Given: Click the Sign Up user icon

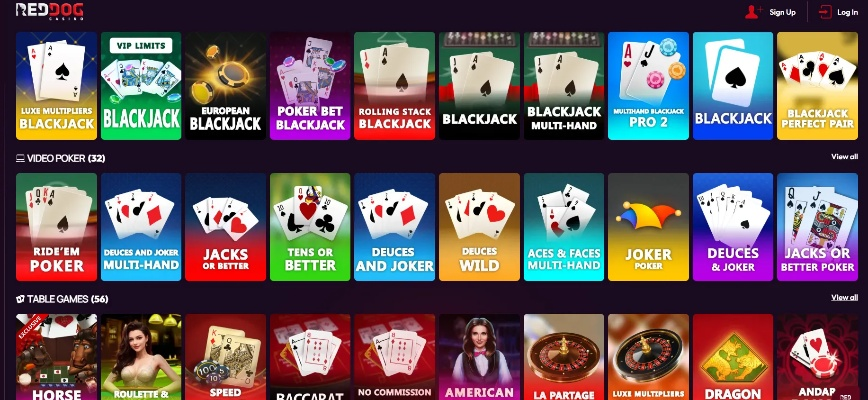Looking at the screenshot, I should (x=753, y=12).
